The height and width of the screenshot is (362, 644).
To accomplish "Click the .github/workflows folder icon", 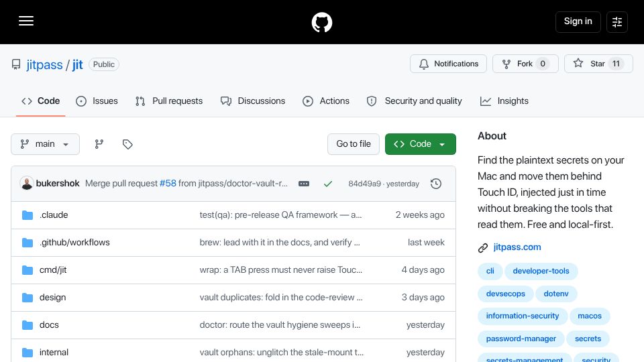I will (x=28, y=243).
